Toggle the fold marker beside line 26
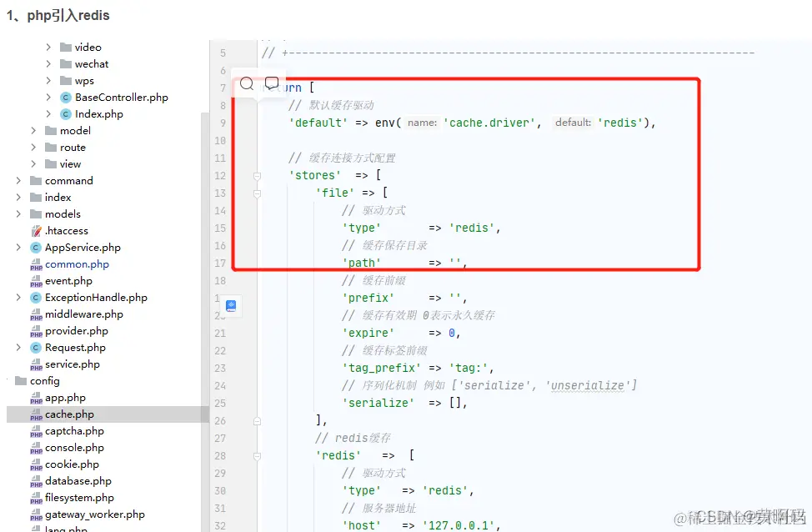 tap(257, 421)
